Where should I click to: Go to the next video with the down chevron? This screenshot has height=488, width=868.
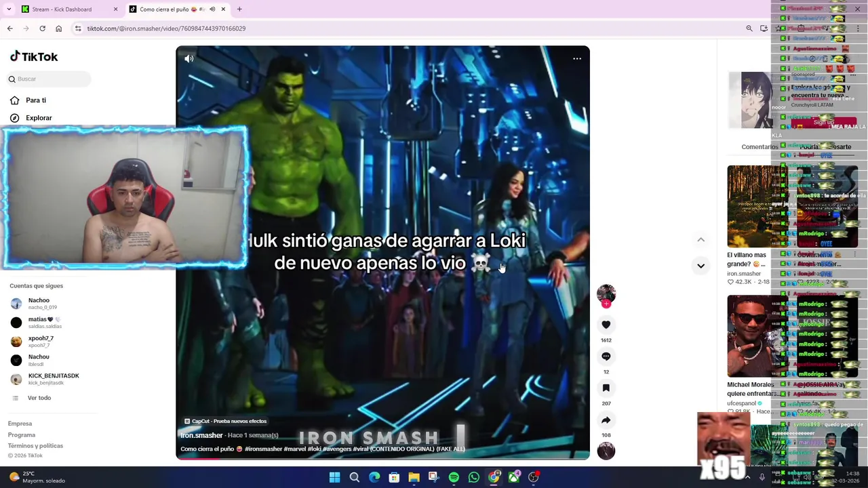(701, 266)
